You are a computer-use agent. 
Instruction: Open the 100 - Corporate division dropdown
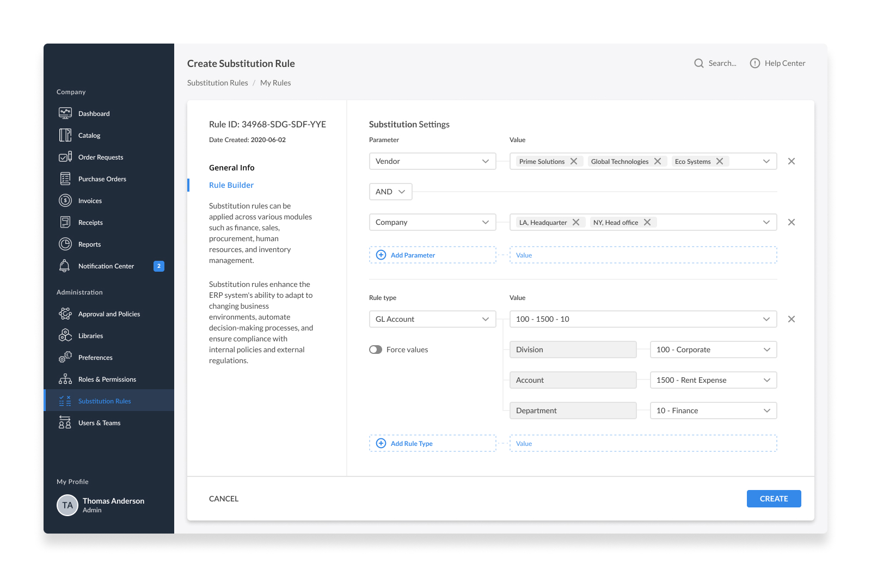714,350
